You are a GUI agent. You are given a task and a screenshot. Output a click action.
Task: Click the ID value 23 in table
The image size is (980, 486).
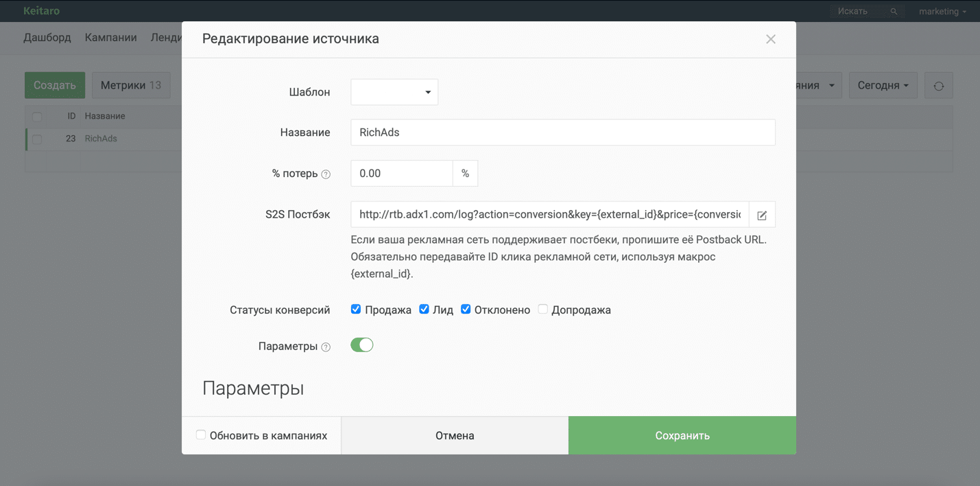[71, 139]
